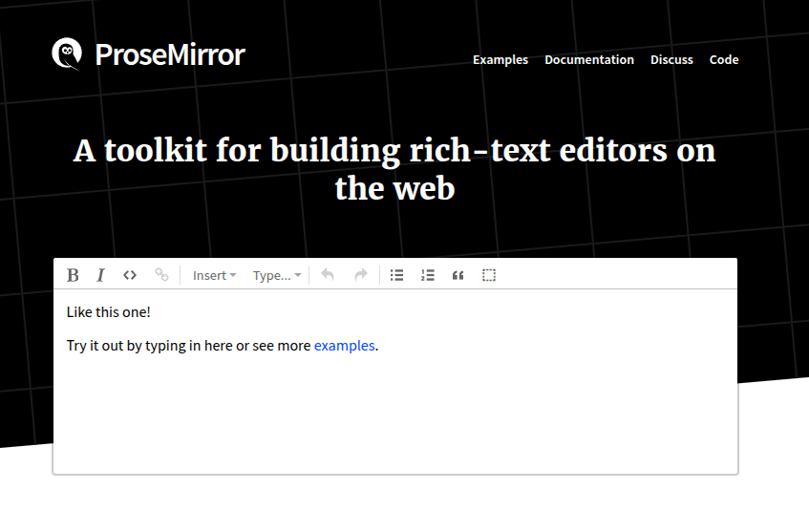Open the Insert dropdown menu
Image resolution: width=809 pixels, height=532 pixels.
tap(214, 275)
